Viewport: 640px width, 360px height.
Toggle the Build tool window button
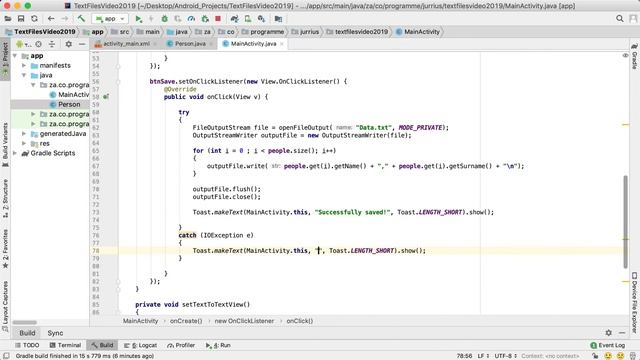102,345
